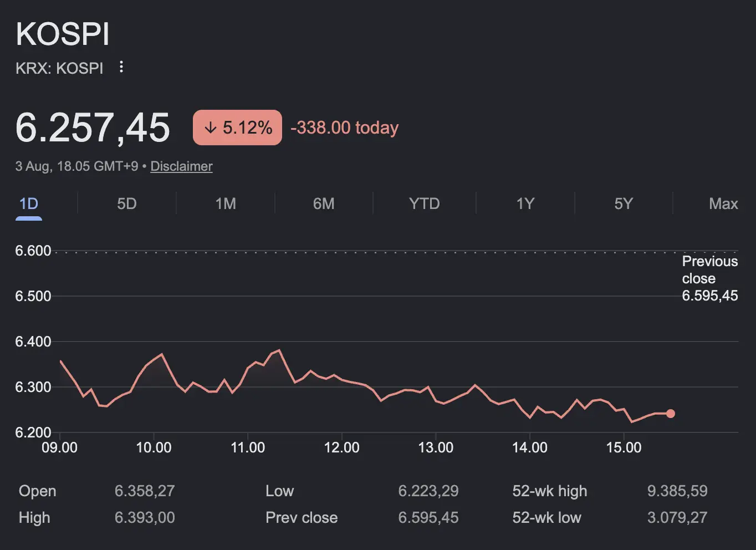756x550 pixels.
Task: Click the 14.00 time axis label
Action: click(530, 447)
